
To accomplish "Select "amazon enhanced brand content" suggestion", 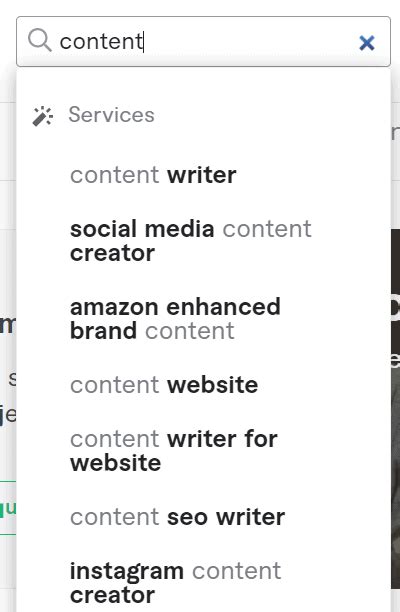I will point(175,319).
